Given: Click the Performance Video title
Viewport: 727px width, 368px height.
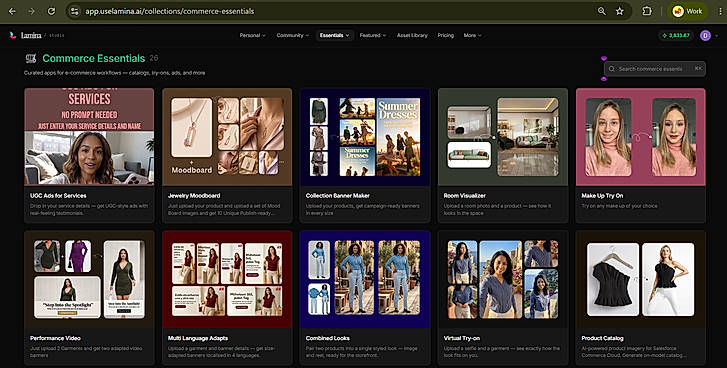Looking at the screenshot, I should point(55,338).
